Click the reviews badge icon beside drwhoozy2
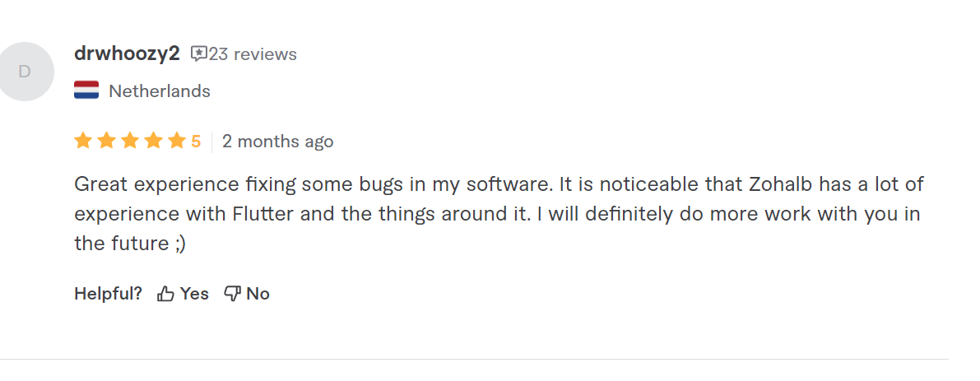Screen dimensions: 980x381 pos(199,53)
